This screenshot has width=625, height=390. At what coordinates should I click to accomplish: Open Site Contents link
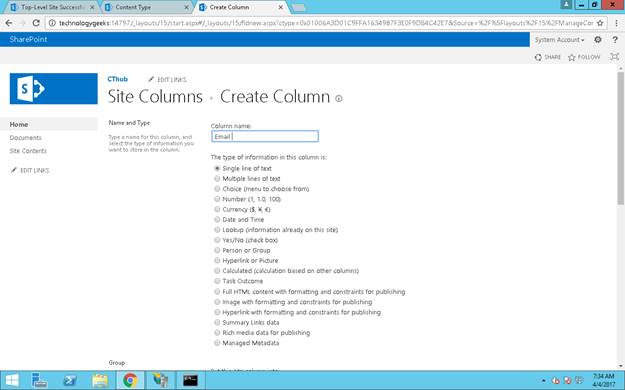(x=28, y=151)
